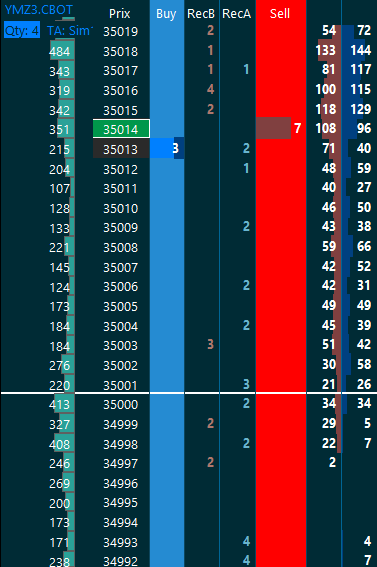Image resolution: width=377 pixels, height=567 pixels.
Task: Click price 35019
Action: pyautogui.click(x=120, y=31)
